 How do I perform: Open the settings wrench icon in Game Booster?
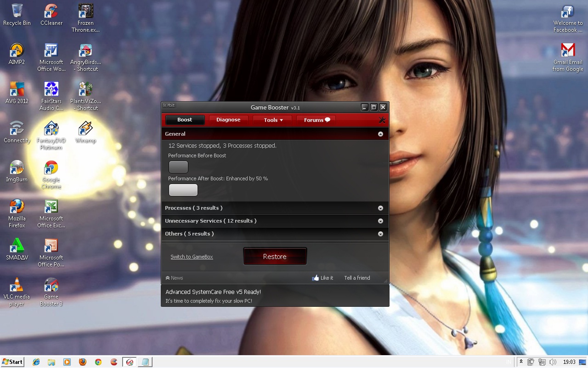[x=382, y=120]
